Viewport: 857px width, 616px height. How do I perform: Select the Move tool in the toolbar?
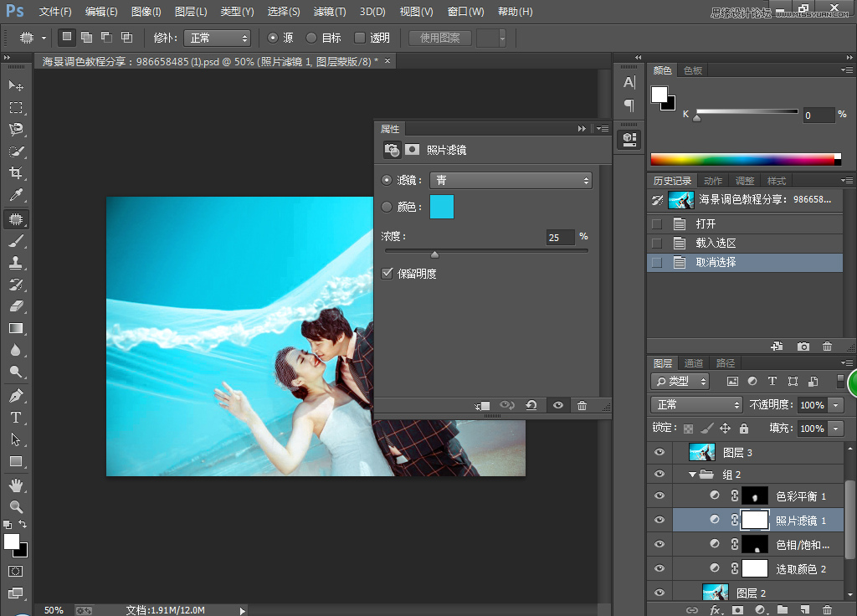[15, 85]
